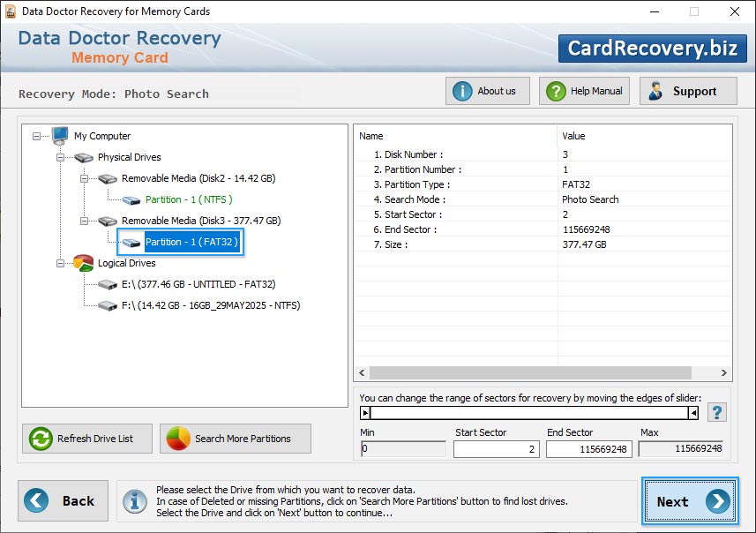This screenshot has width=756, height=533.
Task: Click the '5. Start Sector :' row
Action: point(543,214)
